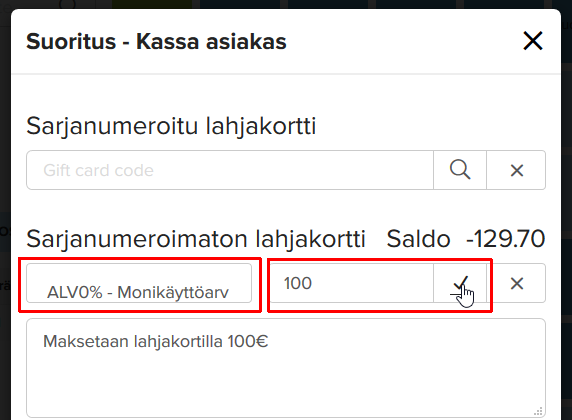This screenshot has width=572, height=420.
Task: Clear the Gift card code field
Action: pyautogui.click(x=517, y=170)
